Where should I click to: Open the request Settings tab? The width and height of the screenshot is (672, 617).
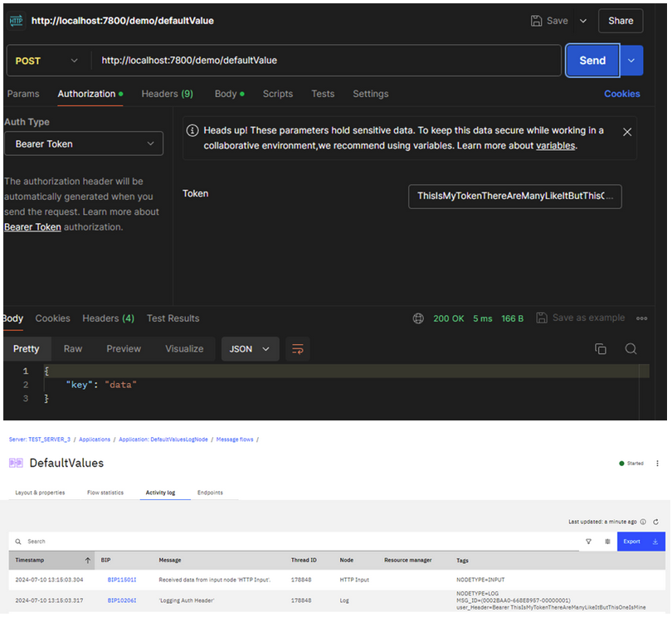point(370,94)
